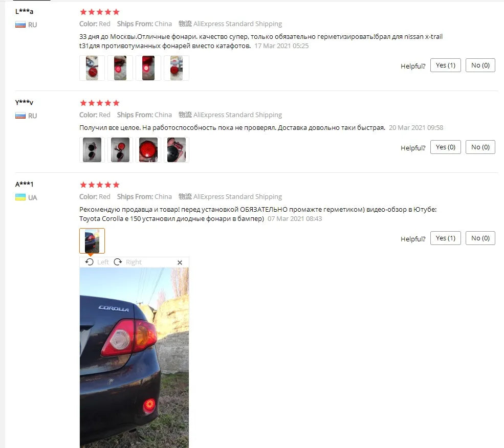Rotate the review photo left

pyautogui.click(x=97, y=262)
